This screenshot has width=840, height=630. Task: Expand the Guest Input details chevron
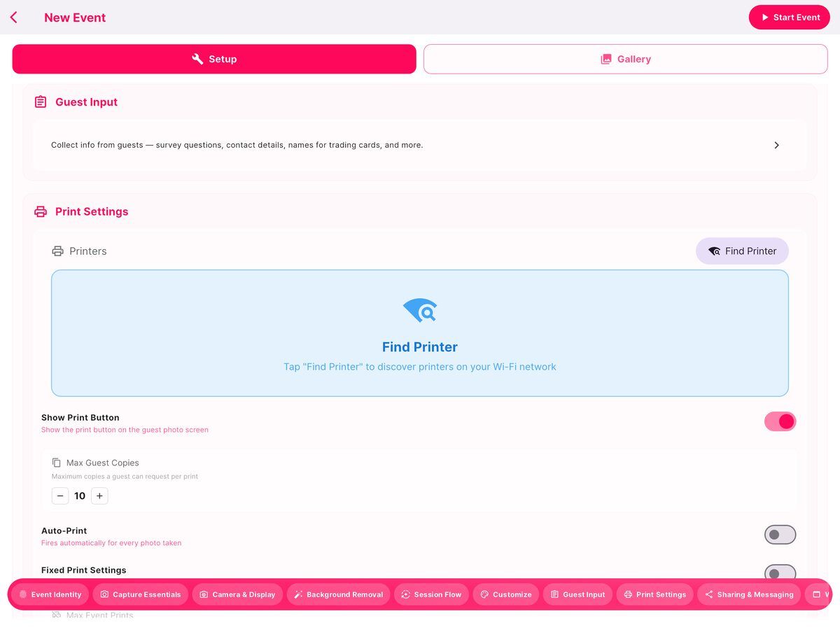776,145
